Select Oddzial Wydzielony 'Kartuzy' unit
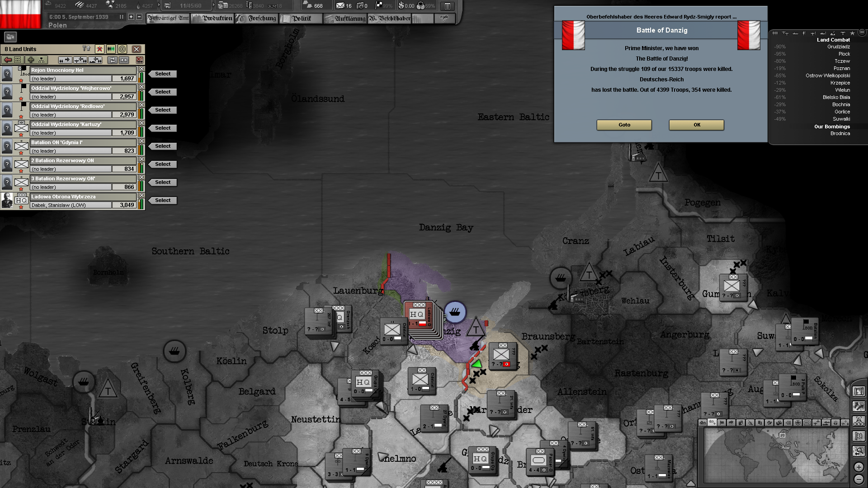868x488 pixels. click(x=163, y=128)
